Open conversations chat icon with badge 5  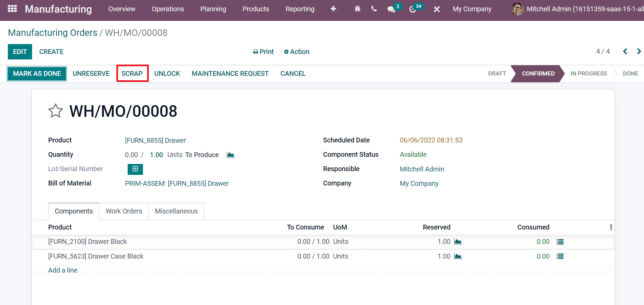click(392, 9)
